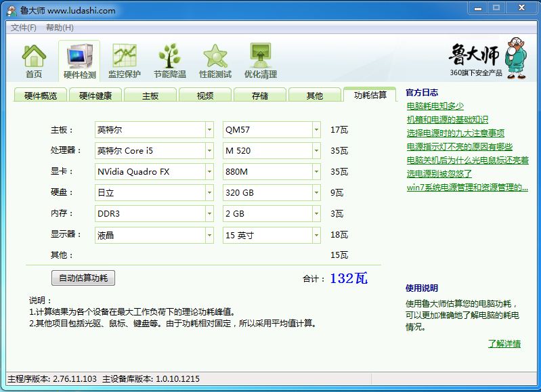Open the 性能测试 star icon

pos(215,61)
